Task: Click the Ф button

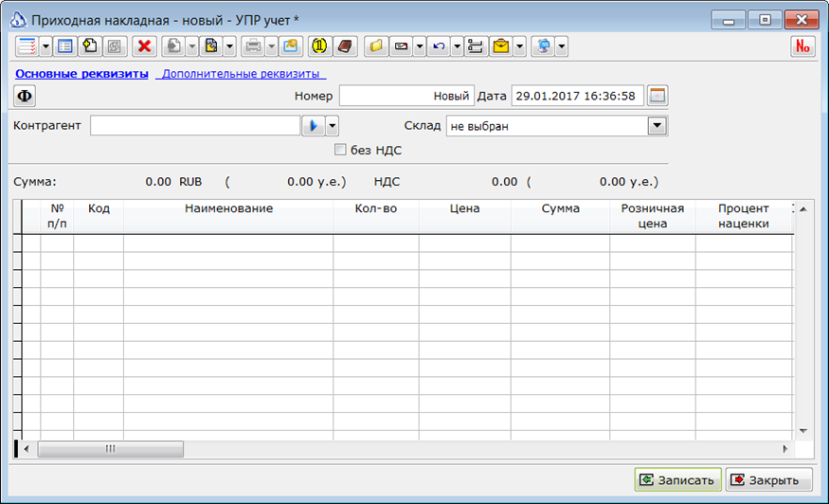Action: (25, 96)
